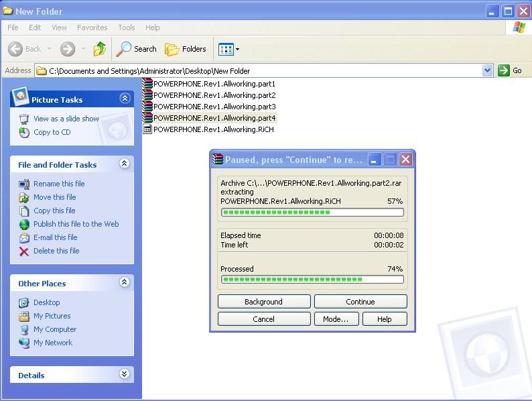The width and height of the screenshot is (532, 401).
Task: Open Desktop in Other Places
Action: [46, 302]
